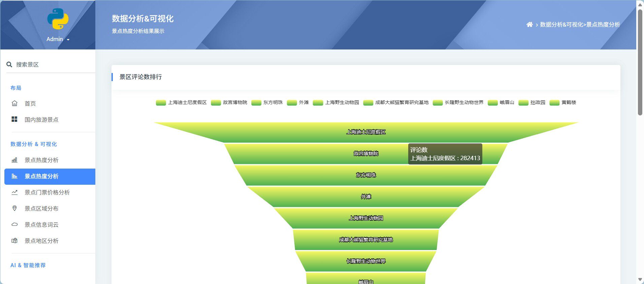
Task: Open 国内旅游景点 via its grid icon
Action: 14,119
